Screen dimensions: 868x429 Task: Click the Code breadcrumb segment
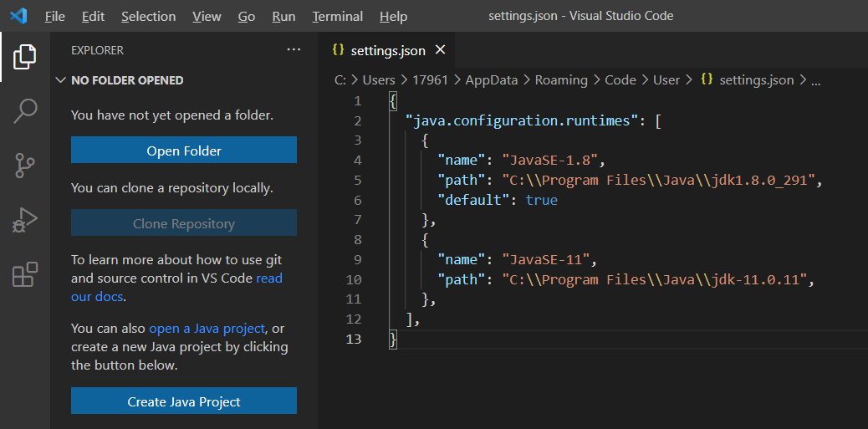tap(620, 80)
